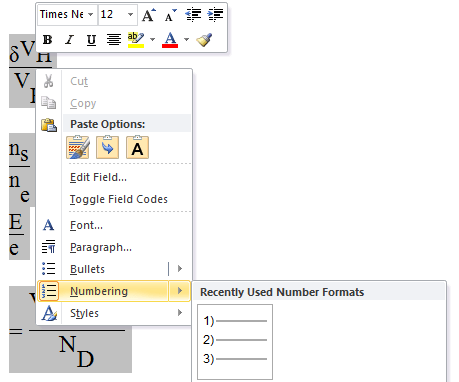The image size is (459, 382).
Task: Click the ND denominator in the equation
Action: tap(77, 351)
